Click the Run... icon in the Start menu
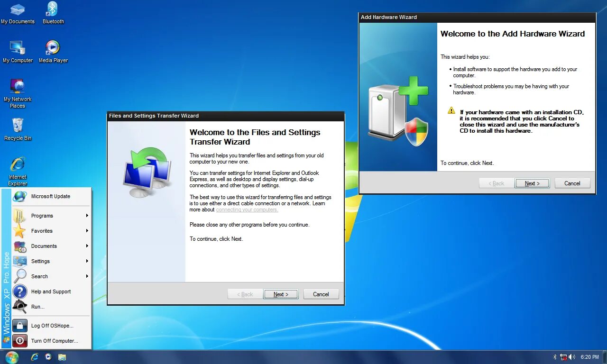Image resolution: width=607 pixels, height=364 pixels. click(x=19, y=307)
